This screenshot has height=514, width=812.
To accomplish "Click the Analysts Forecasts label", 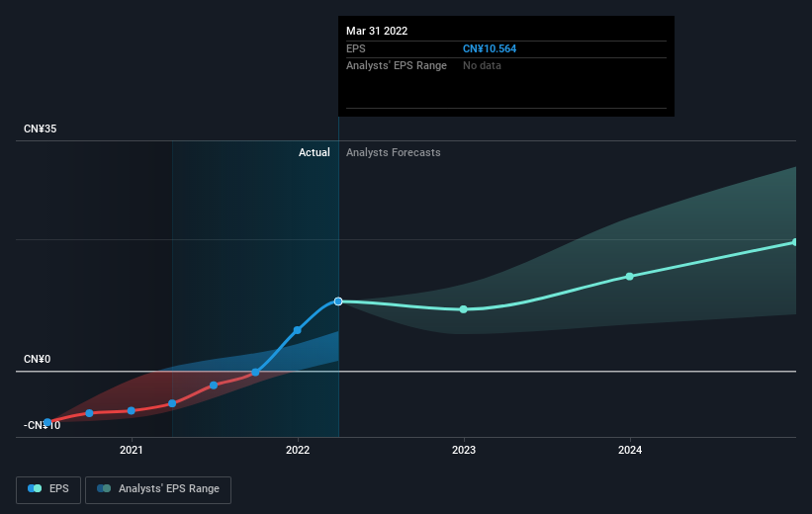I will [393, 152].
